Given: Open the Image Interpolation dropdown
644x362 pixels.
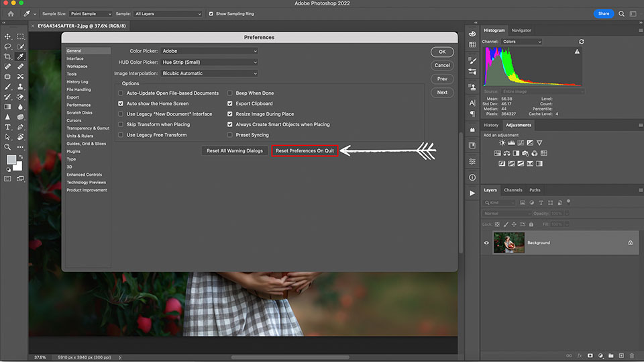Looking at the screenshot, I should click(x=209, y=73).
